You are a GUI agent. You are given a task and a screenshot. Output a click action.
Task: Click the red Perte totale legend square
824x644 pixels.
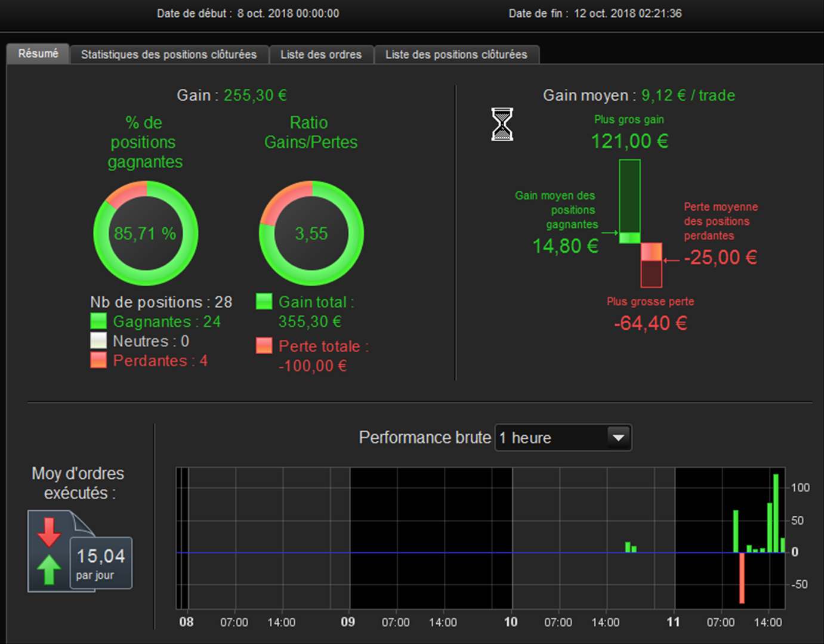(x=264, y=345)
